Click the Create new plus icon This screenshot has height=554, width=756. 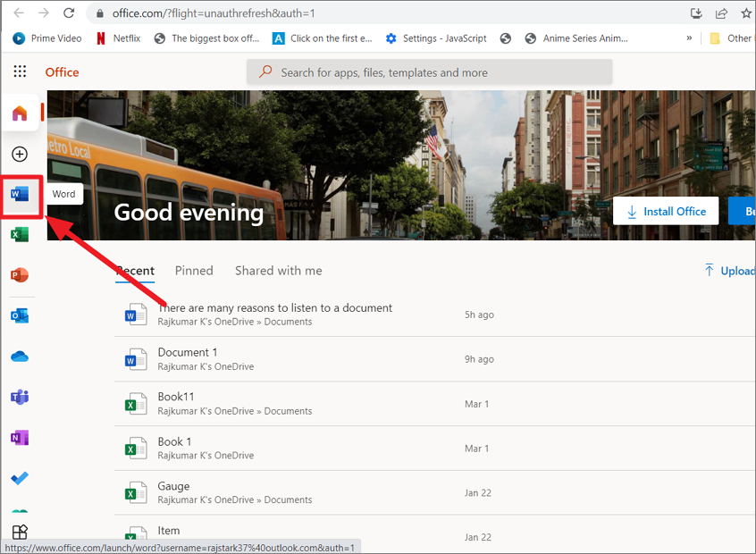click(x=20, y=155)
